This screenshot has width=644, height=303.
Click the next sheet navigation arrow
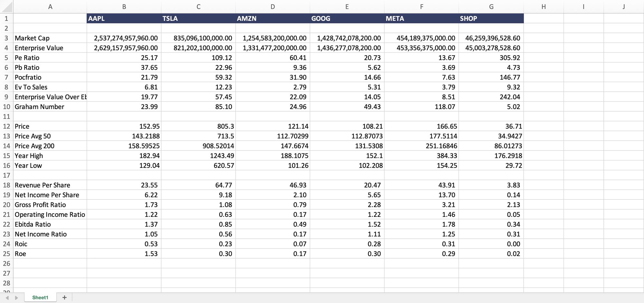(17, 298)
